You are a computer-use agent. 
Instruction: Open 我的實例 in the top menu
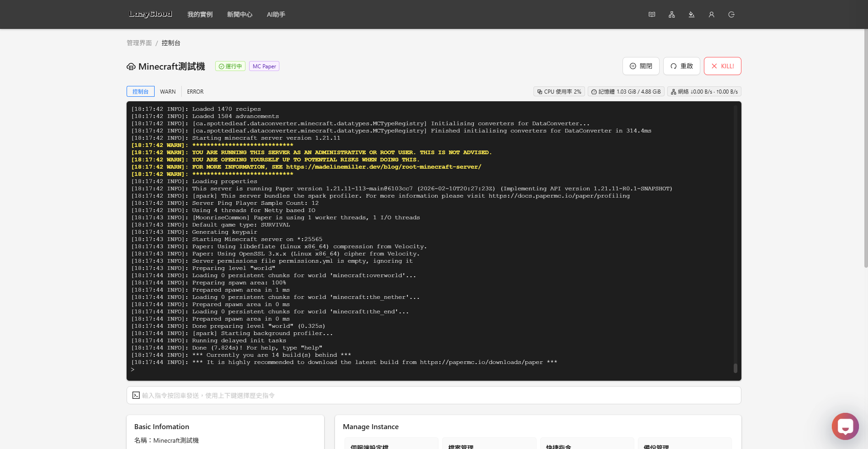click(200, 14)
